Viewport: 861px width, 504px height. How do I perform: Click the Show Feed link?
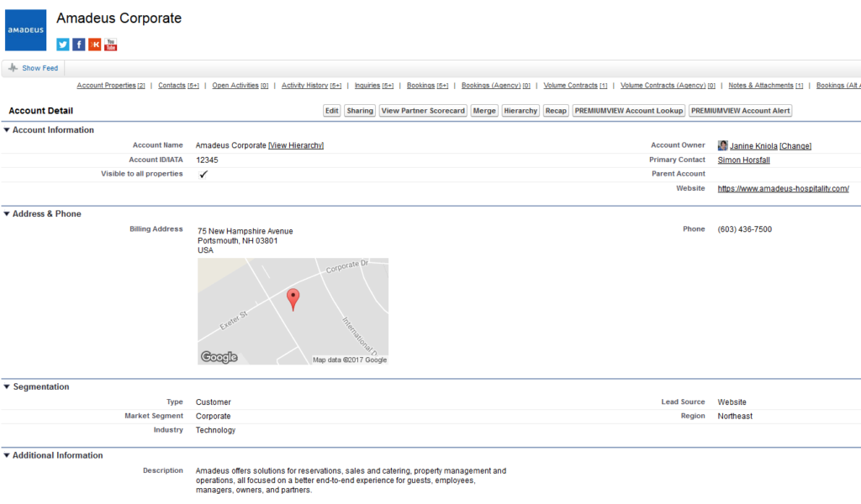[40, 68]
